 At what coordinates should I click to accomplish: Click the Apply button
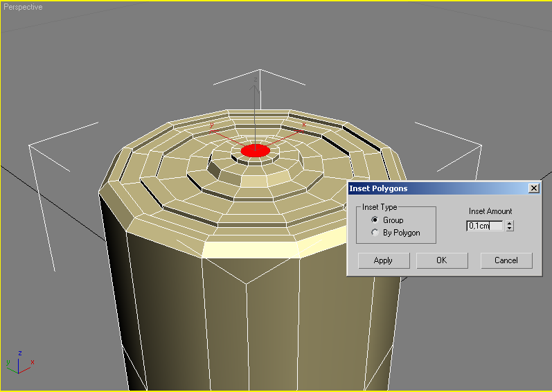click(x=384, y=260)
